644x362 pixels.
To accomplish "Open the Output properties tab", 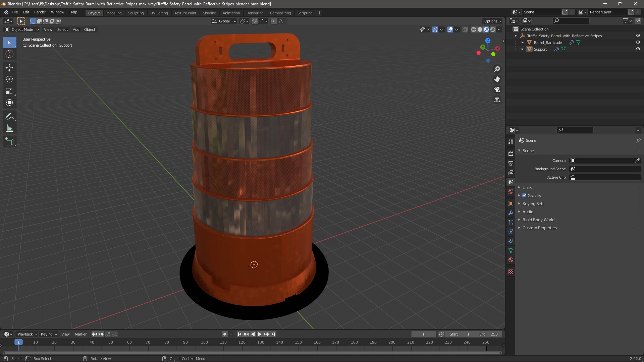I will (511, 163).
